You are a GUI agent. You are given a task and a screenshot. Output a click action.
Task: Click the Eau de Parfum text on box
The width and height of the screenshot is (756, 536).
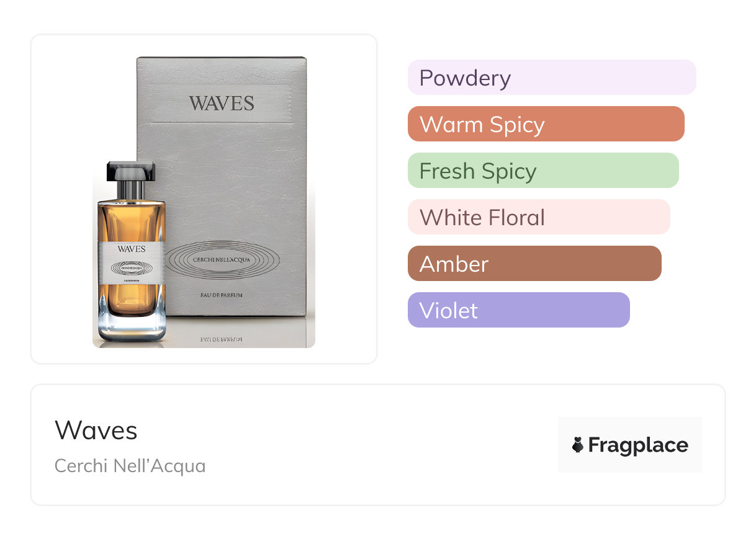222,295
